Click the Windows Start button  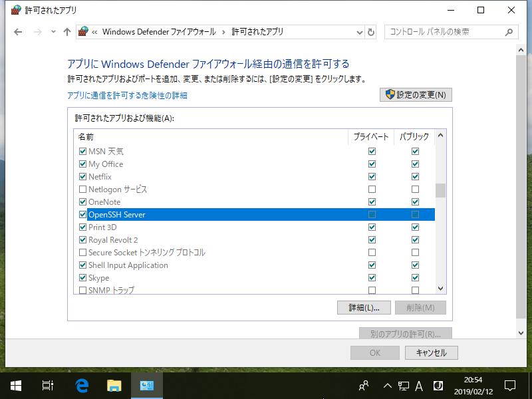point(15,385)
